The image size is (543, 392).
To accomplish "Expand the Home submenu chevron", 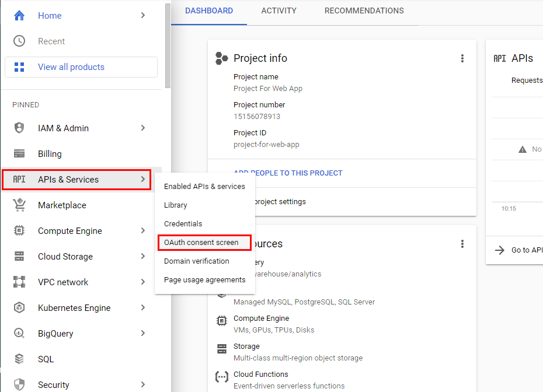I will [143, 15].
